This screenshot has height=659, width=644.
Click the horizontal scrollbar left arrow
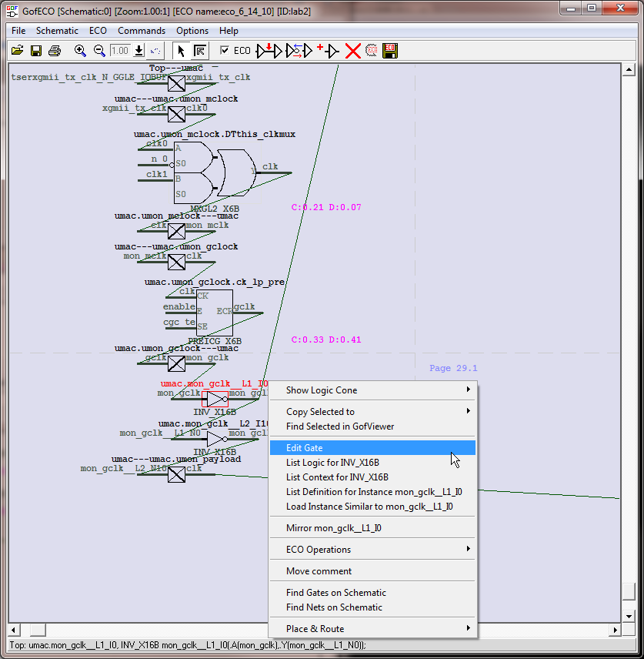tap(15, 630)
